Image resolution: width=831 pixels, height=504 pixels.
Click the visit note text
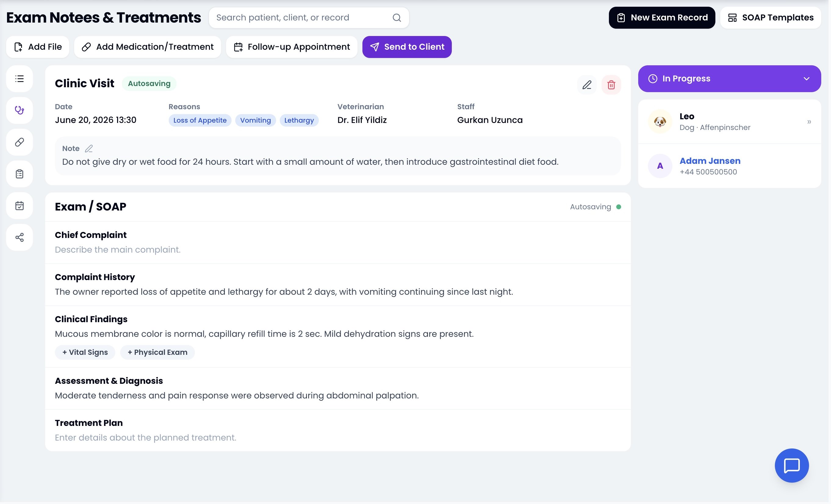311,162
